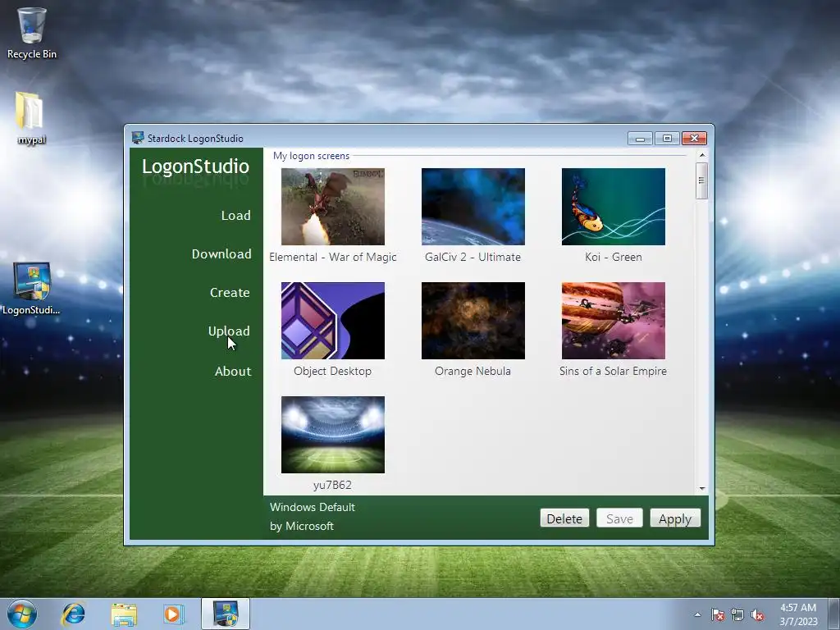840x630 pixels.
Task: Click the "My logon screens" heading
Action: 311,156
